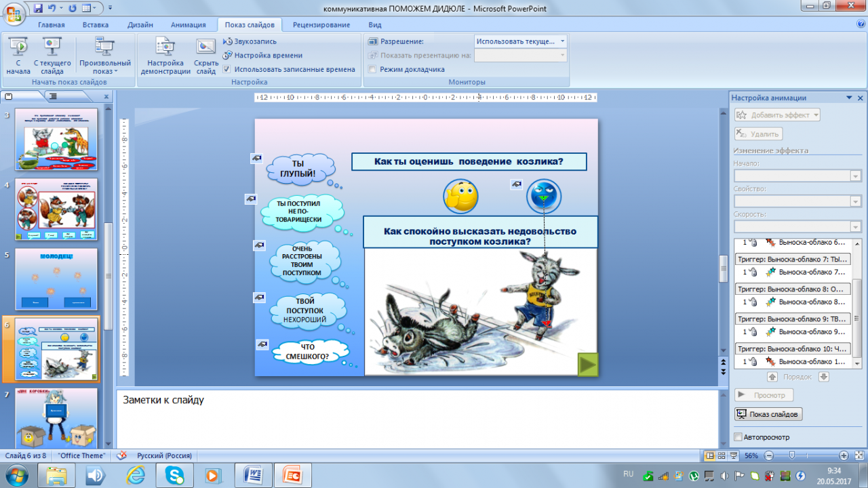Open Internet Explorer from the taskbar
The image size is (868, 488).
[135, 474]
